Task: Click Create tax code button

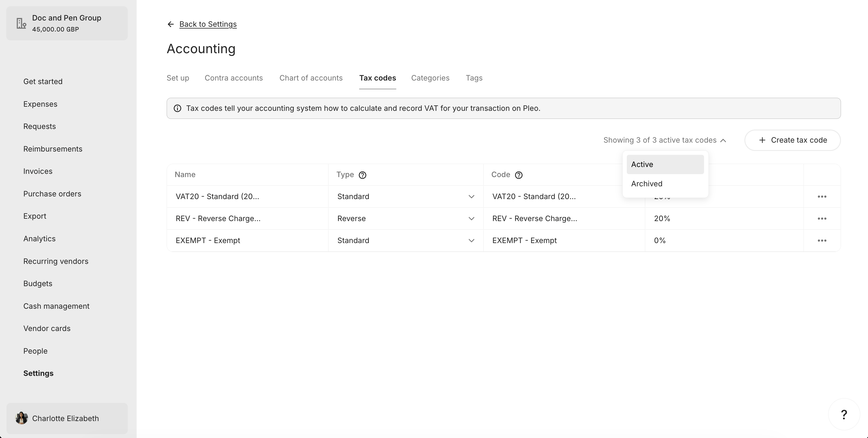Action: pos(792,140)
